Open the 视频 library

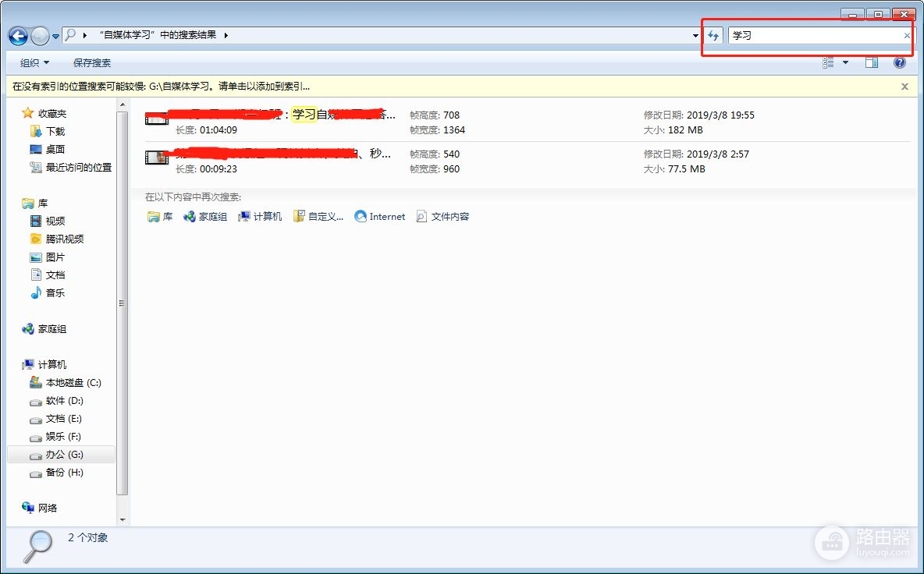pyautogui.click(x=47, y=221)
